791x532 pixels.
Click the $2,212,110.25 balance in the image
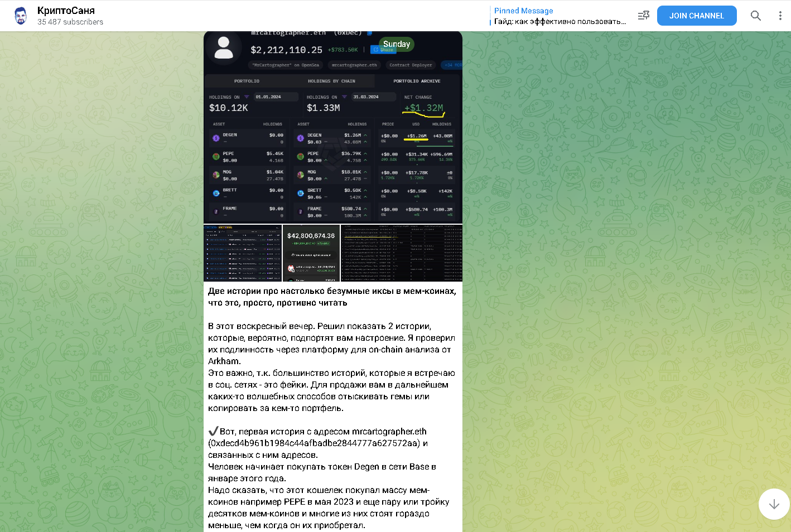point(286,50)
